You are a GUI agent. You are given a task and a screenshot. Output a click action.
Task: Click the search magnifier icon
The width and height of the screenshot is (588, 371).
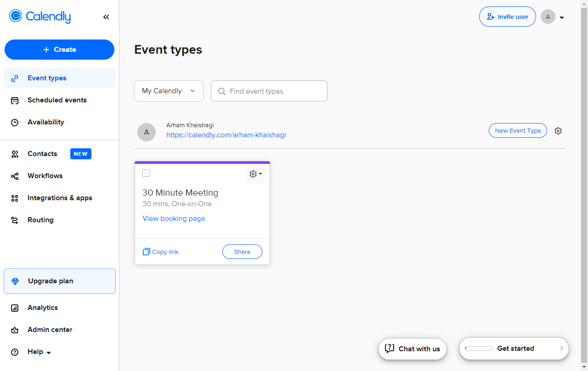(x=222, y=91)
